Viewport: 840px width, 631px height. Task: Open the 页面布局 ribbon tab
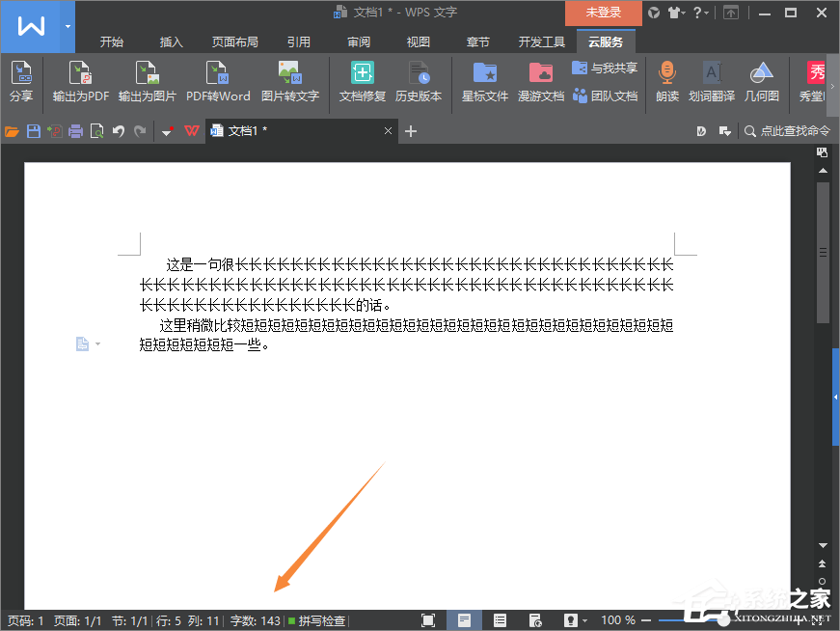tap(234, 42)
